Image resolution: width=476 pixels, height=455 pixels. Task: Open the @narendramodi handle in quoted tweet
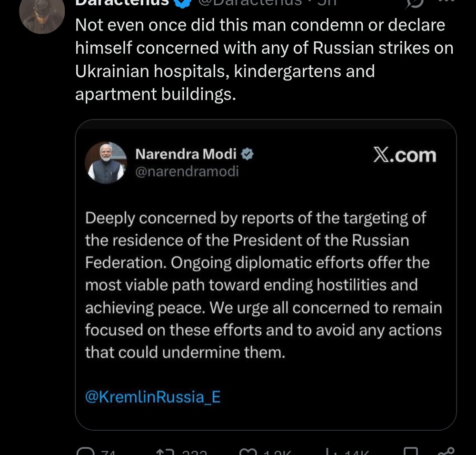(187, 172)
